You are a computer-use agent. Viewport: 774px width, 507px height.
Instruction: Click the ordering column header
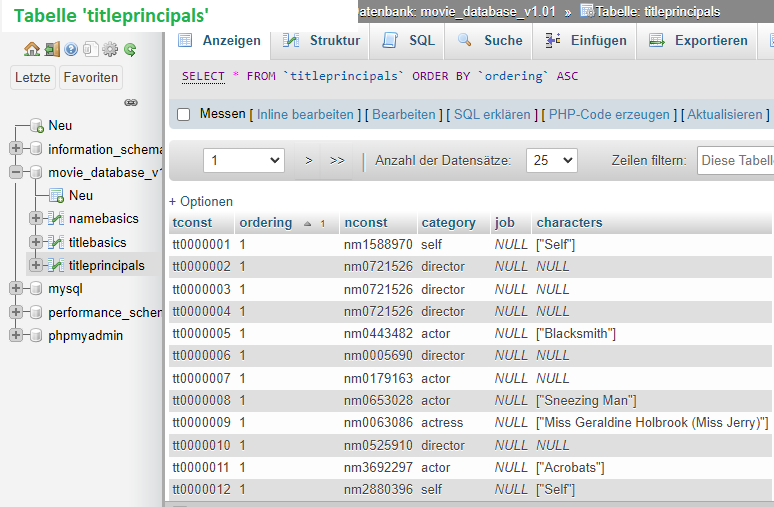point(266,223)
